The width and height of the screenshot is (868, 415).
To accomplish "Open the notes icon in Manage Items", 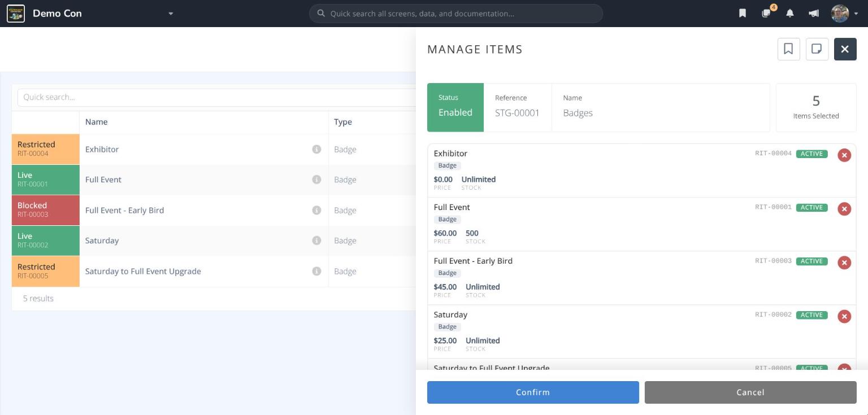I will [817, 49].
